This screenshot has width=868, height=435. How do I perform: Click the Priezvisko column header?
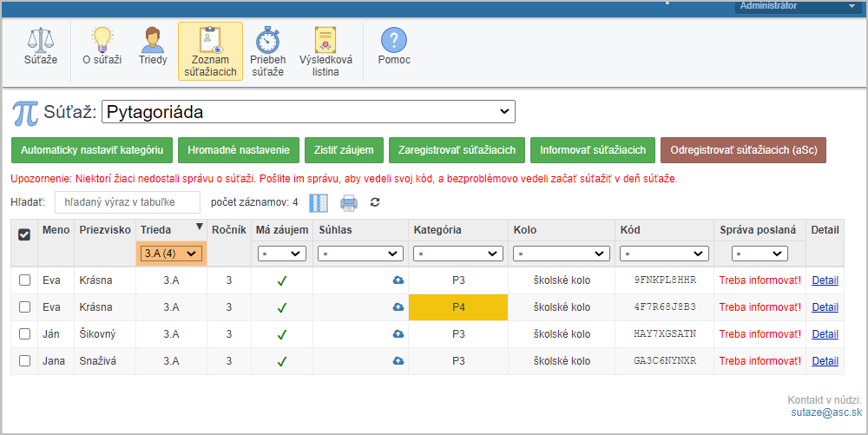point(105,230)
